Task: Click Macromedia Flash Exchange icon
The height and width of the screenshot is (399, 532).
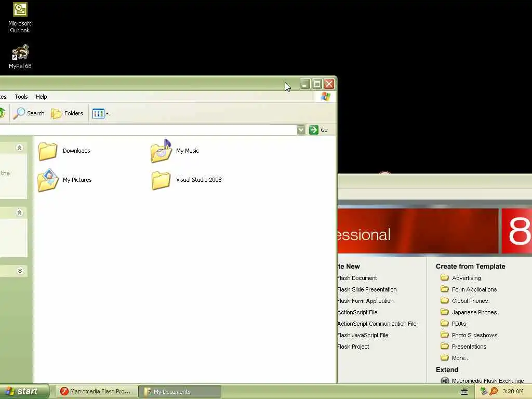Action: pos(445,381)
